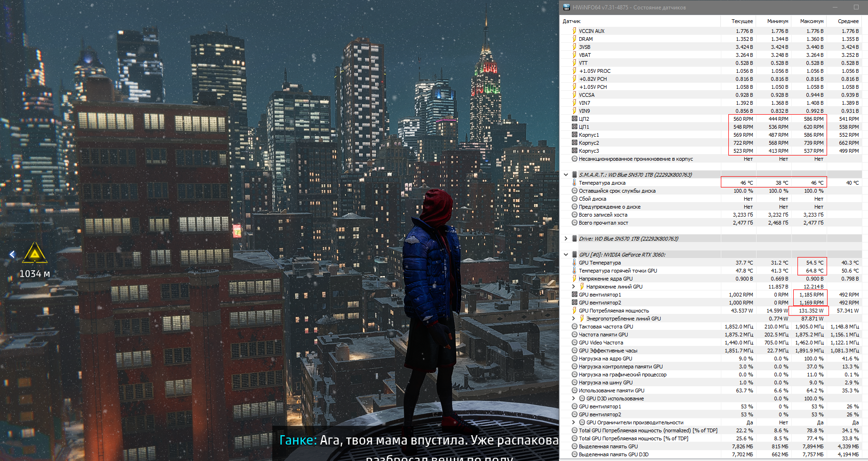Click the 1034 м distance label in game
Image resolution: width=868 pixels, height=461 pixels.
click(35, 273)
